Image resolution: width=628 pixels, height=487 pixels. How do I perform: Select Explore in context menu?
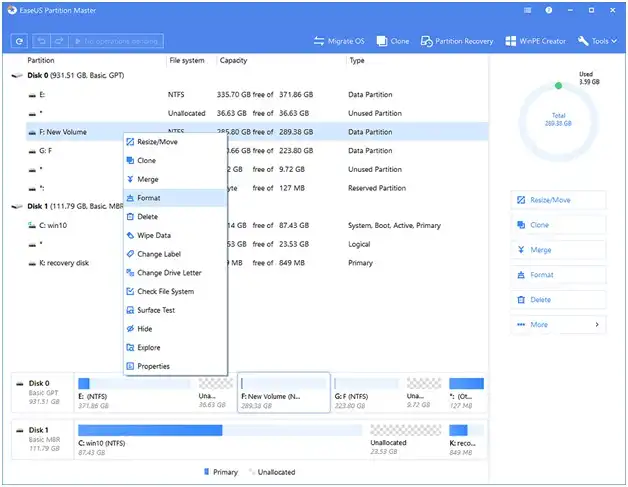click(175, 347)
